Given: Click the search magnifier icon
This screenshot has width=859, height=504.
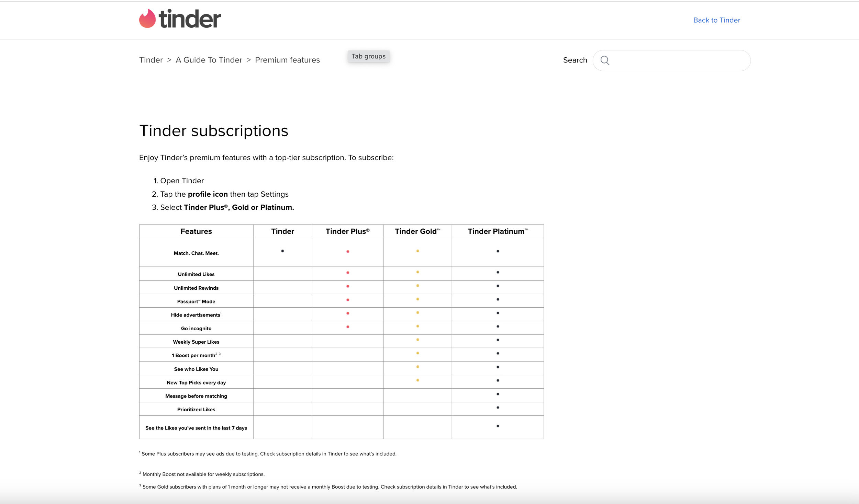Looking at the screenshot, I should coord(605,60).
